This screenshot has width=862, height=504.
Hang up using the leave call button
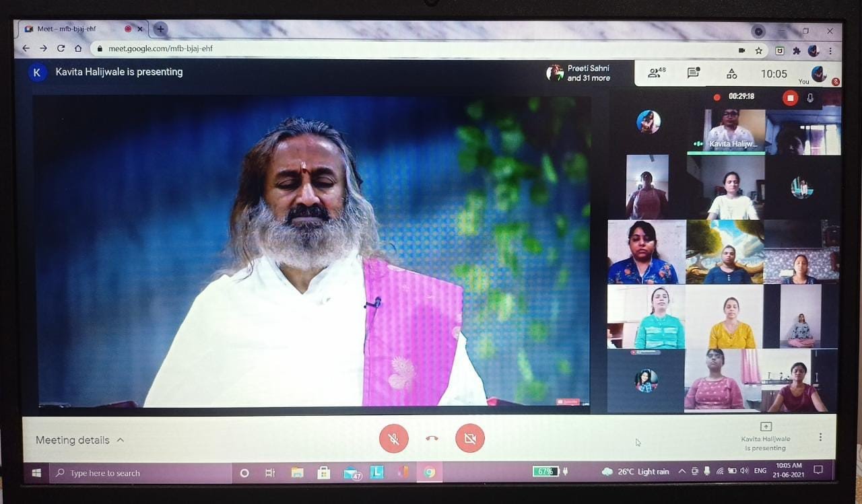(432, 439)
